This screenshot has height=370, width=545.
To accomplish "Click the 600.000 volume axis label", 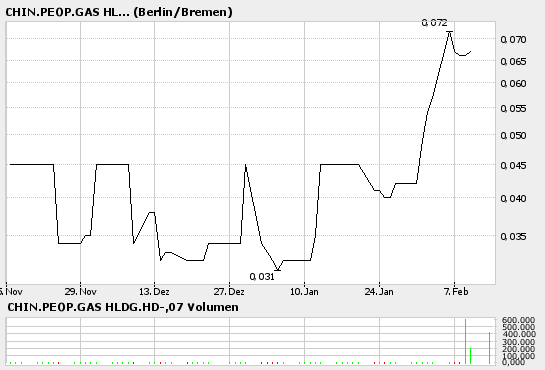I will tap(518, 320).
